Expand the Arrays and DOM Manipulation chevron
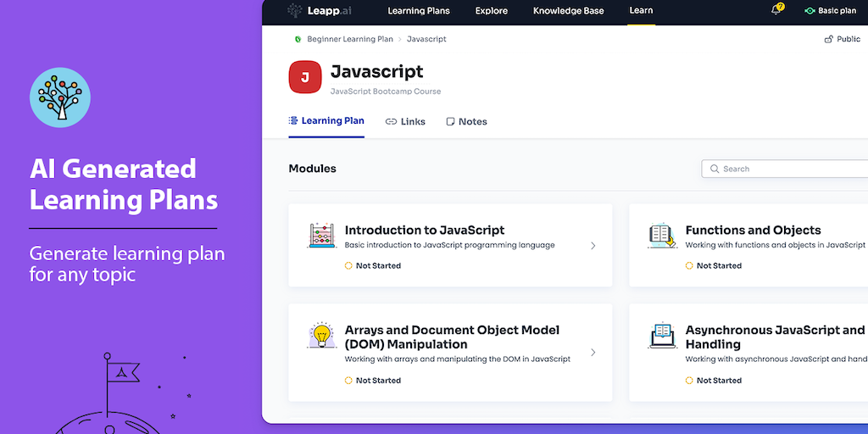 tap(593, 353)
